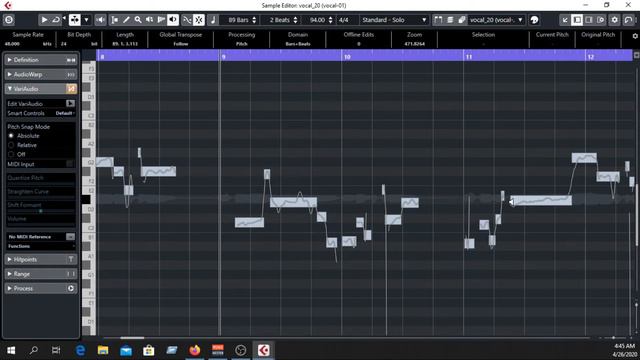Click the horizontal scrollbar thumb
This screenshot has width=640, height=360.
pos(132,338)
